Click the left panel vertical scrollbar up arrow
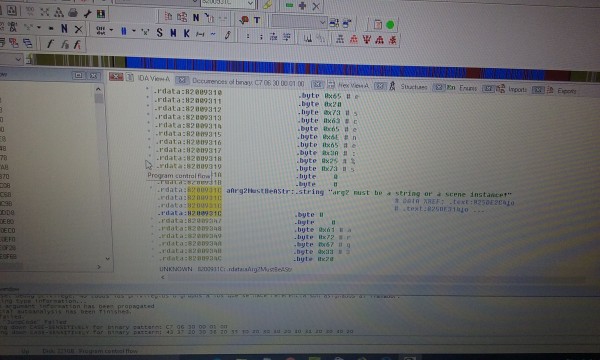The height and width of the screenshot is (360, 600). tap(98, 89)
